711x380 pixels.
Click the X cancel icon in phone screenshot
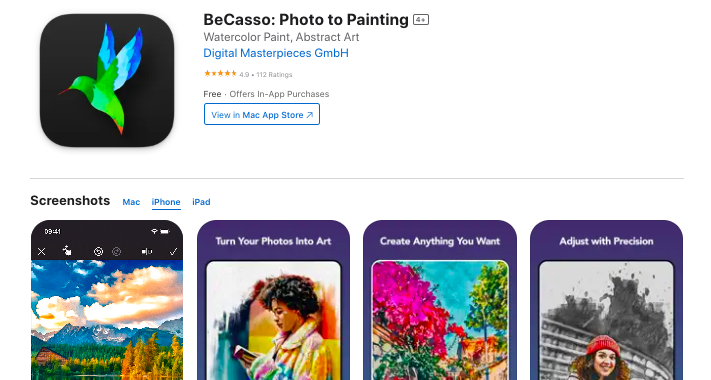pos(41,251)
